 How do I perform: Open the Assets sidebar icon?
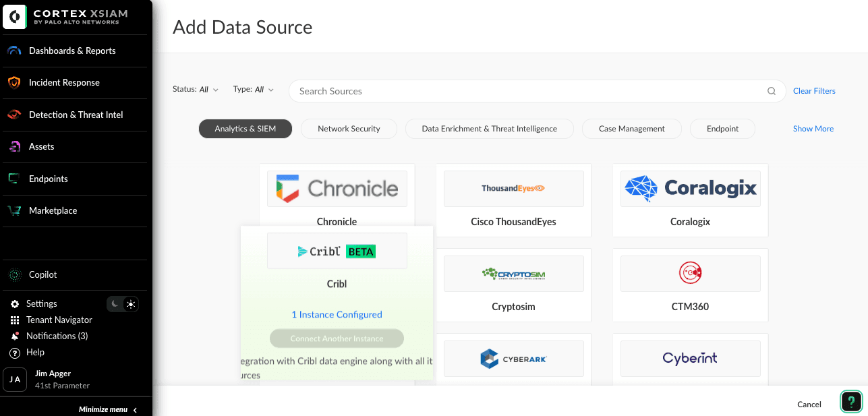coord(14,146)
